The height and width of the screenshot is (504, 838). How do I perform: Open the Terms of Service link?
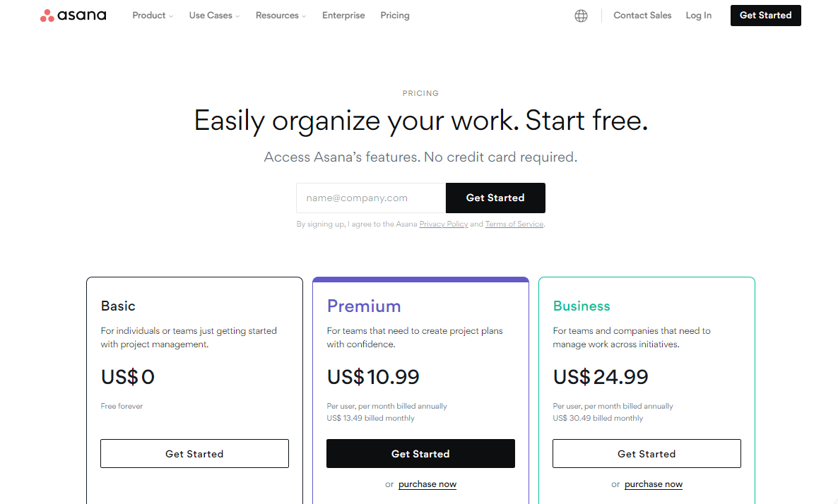tap(514, 224)
